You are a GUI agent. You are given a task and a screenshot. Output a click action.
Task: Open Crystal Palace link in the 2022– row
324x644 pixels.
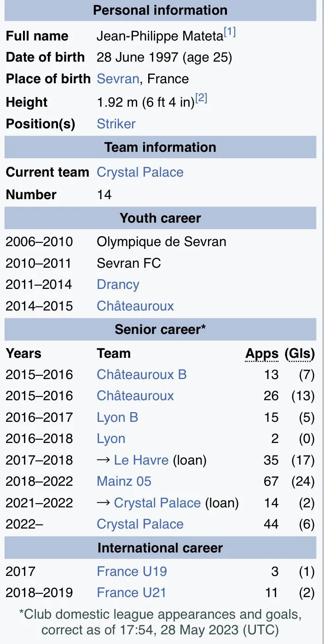(140, 524)
